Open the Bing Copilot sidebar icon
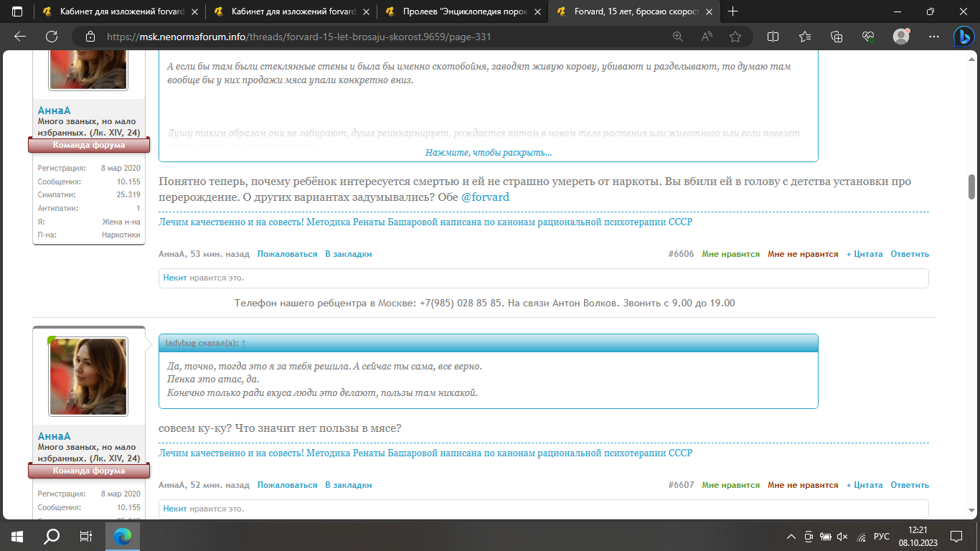 coord(962,37)
